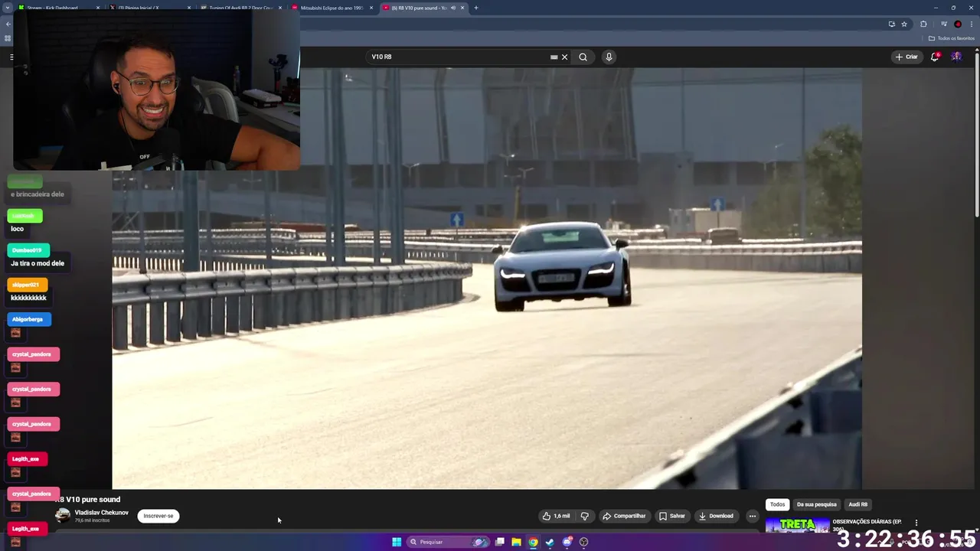Click the Salvar bookmark button

(672, 516)
